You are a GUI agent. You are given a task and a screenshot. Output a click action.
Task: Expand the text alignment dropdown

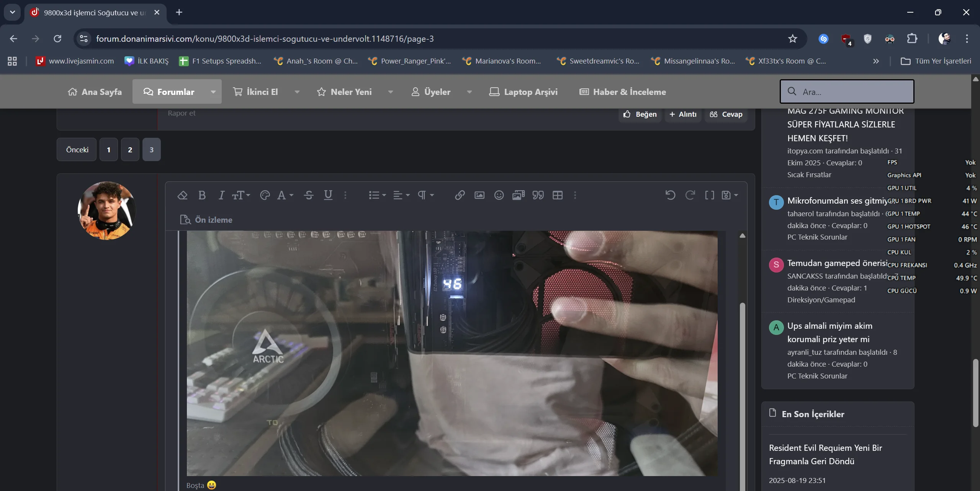pyautogui.click(x=401, y=195)
